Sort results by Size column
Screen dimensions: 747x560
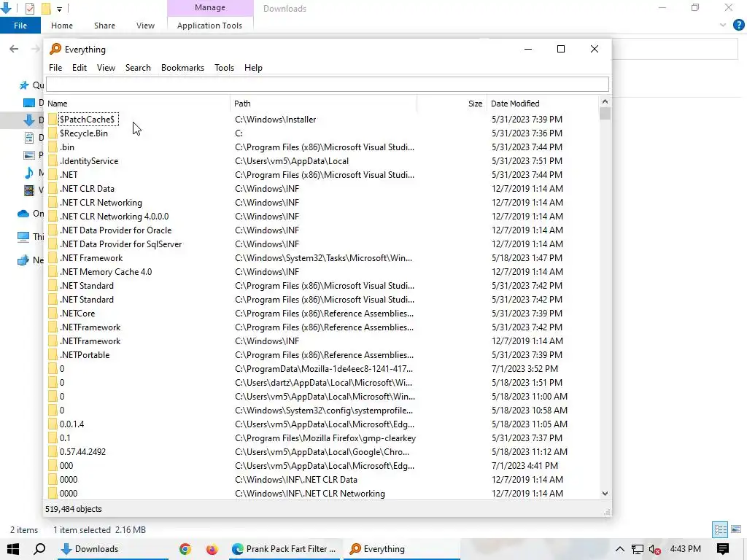452,104
